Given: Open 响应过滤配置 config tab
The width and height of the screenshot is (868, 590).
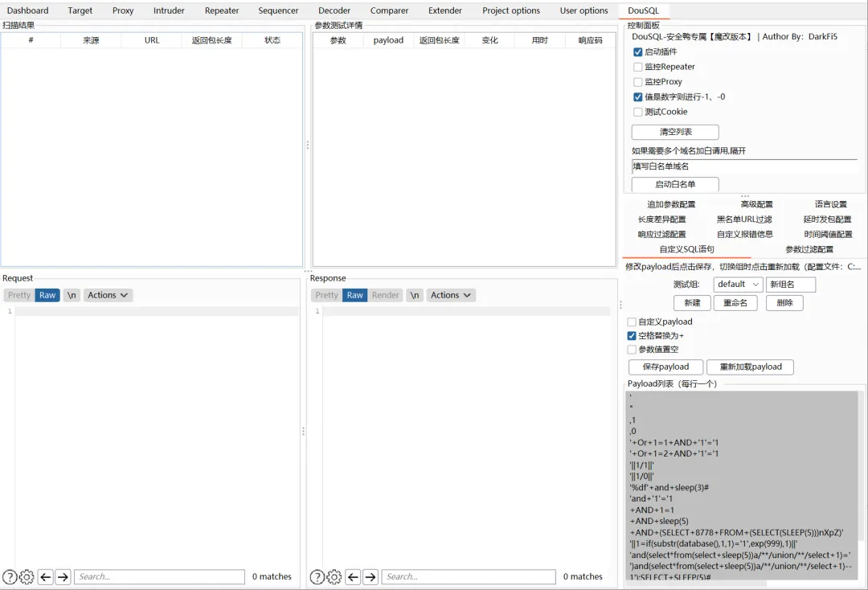Looking at the screenshot, I should (662, 235).
